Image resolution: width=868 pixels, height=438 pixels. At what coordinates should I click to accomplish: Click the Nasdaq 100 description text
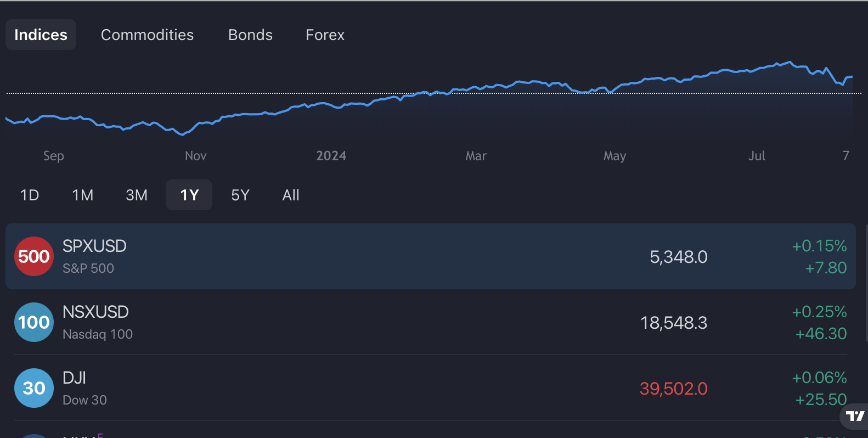point(98,334)
